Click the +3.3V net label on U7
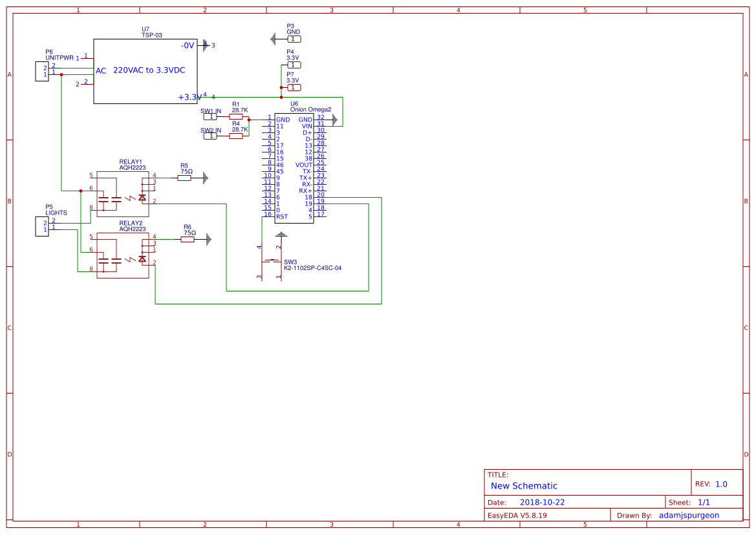This screenshot has width=756, height=535. pyautogui.click(x=188, y=96)
